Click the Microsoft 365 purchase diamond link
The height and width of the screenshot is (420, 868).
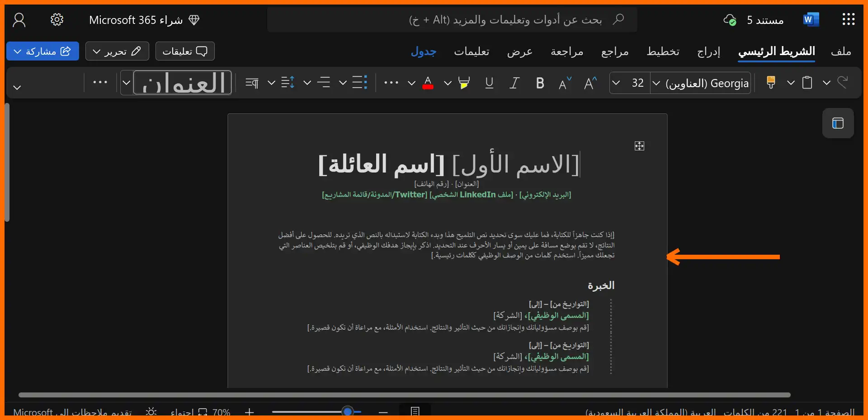point(144,20)
